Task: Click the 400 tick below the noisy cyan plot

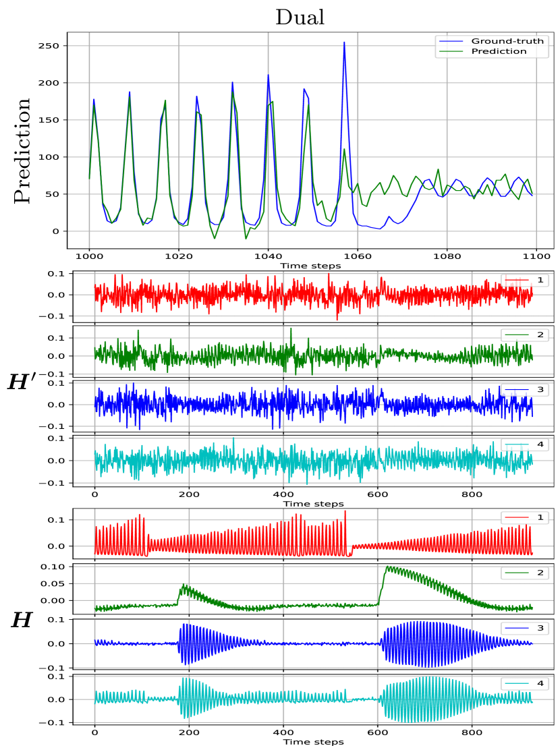Action: pyautogui.click(x=283, y=494)
